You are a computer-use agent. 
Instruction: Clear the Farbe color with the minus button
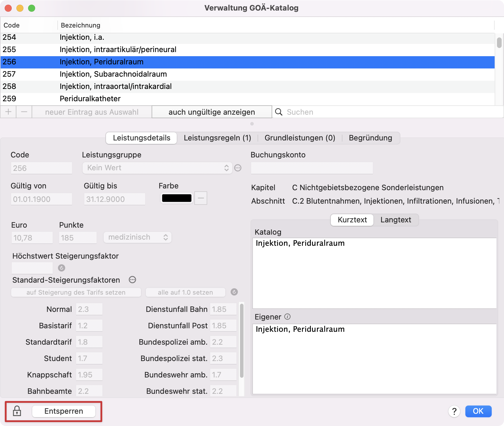[x=201, y=198]
